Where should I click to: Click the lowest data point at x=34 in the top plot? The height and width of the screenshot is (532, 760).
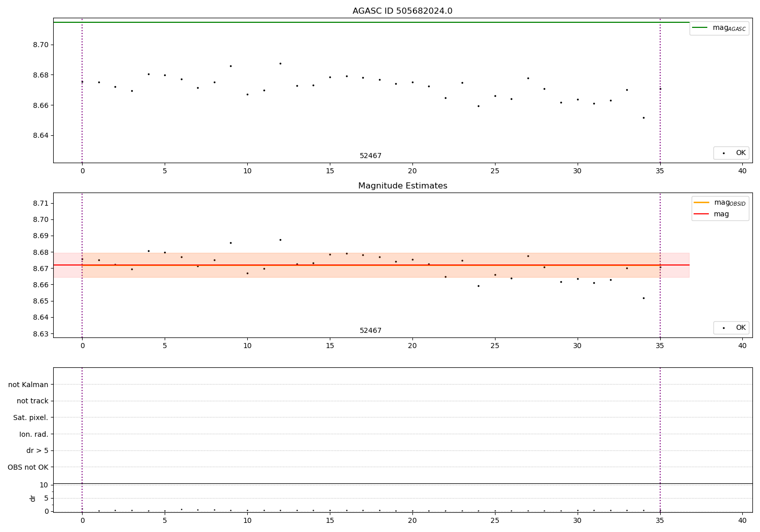click(x=643, y=118)
